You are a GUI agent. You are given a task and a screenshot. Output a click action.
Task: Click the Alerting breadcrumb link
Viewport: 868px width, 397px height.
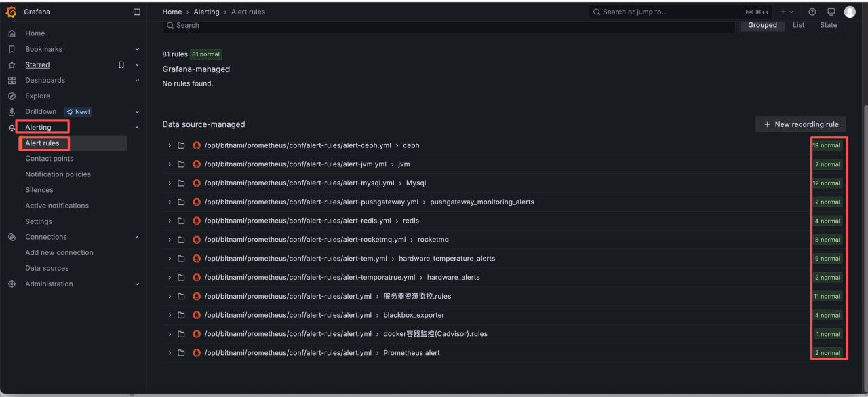pos(206,12)
